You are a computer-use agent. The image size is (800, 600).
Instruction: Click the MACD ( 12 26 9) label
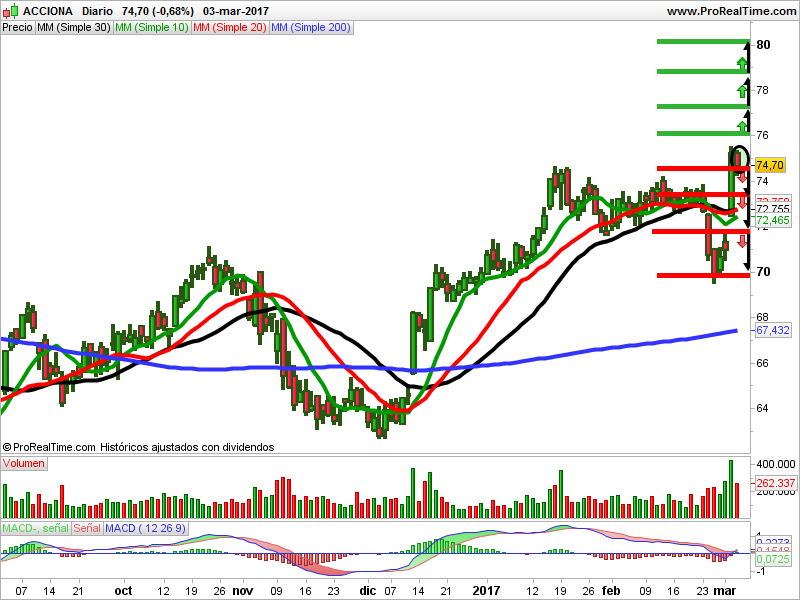(x=145, y=528)
